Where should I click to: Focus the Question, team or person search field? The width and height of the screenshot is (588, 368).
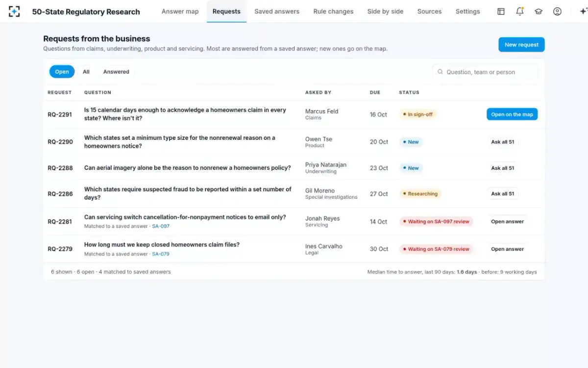pyautogui.click(x=485, y=72)
